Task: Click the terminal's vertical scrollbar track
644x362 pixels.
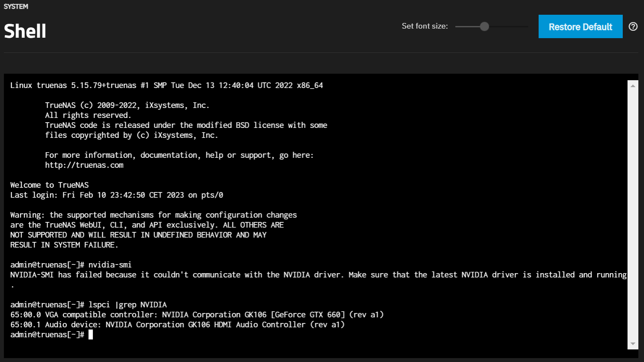Action: pyautogui.click(x=633, y=217)
